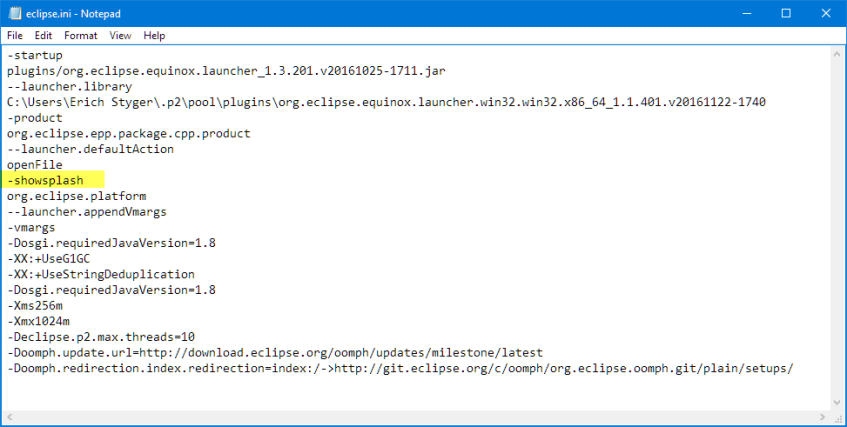847x427 pixels.
Task: Click the scroll up arrow
Action: pos(836,53)
